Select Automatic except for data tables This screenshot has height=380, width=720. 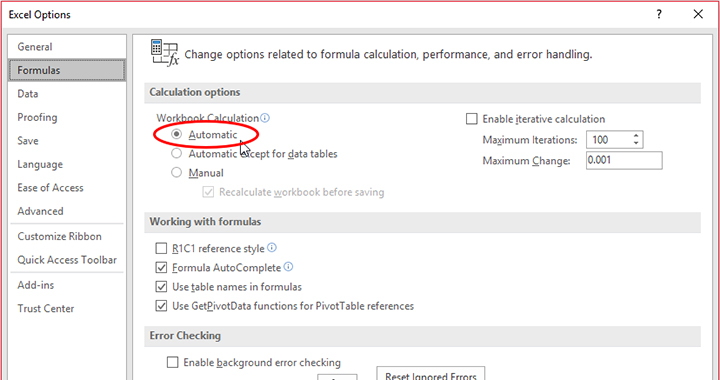(176, 153)
